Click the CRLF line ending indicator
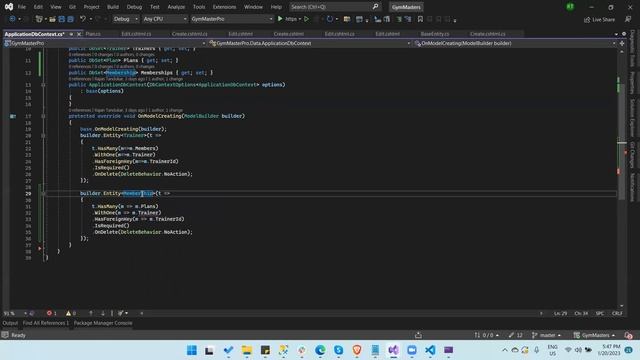 (x=617, y=313)
